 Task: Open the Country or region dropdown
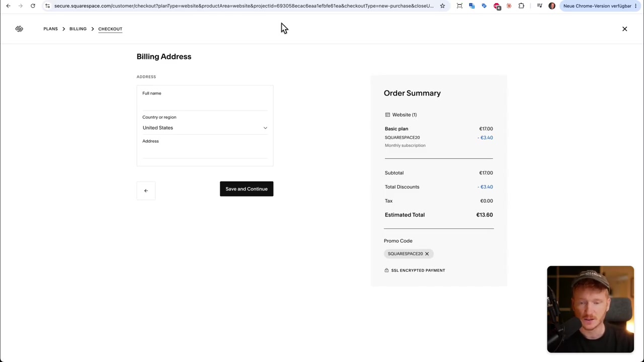205,128
